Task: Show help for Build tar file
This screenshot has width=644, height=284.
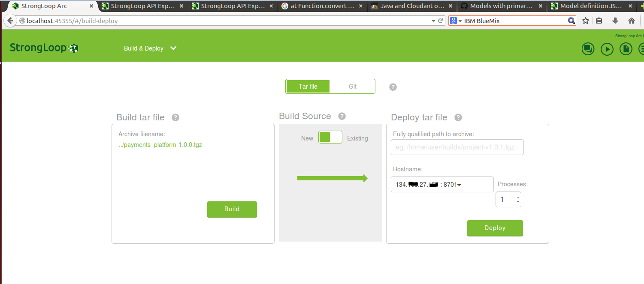Action: pyautogui.click(x=175, y=117)
